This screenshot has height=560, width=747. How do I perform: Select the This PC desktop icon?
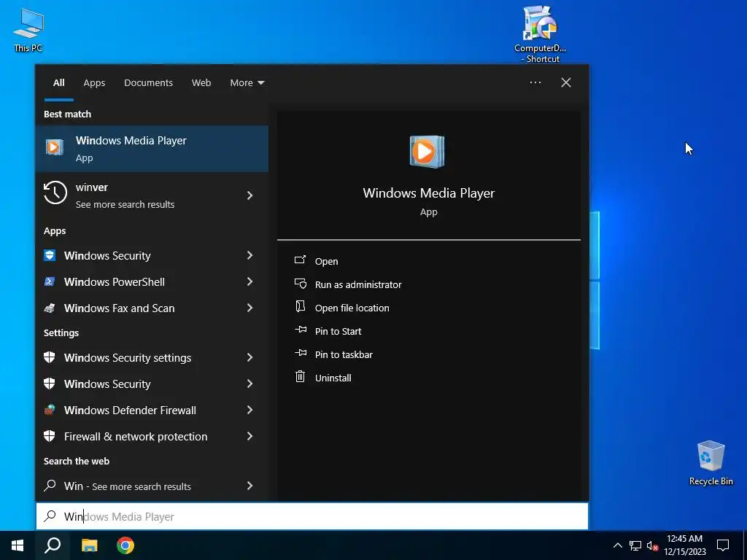(x=28, y=30)
